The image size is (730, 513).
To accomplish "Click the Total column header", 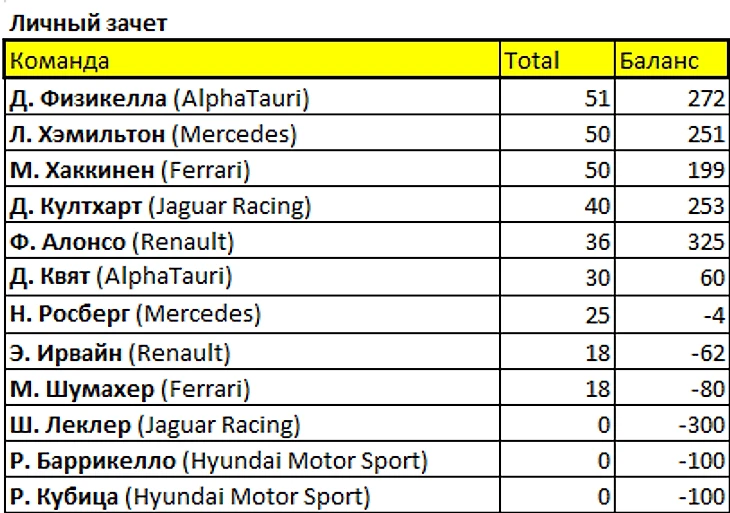I will point(557,60).
